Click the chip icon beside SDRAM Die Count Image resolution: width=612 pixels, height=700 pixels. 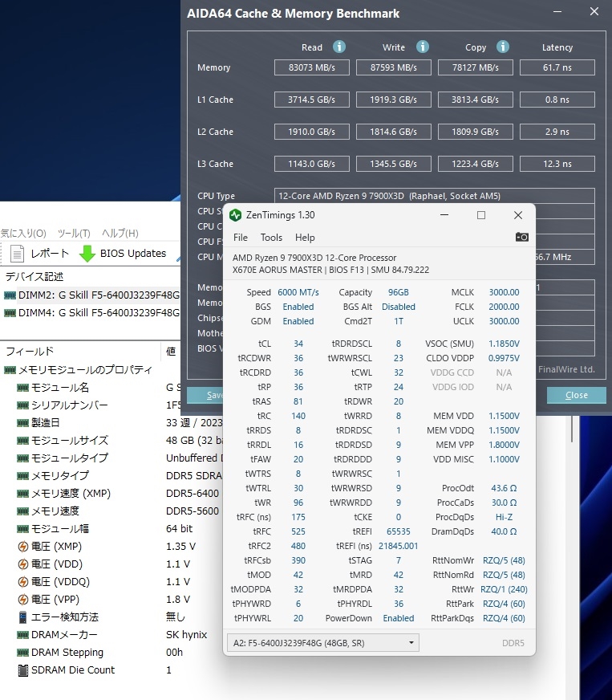23,670
